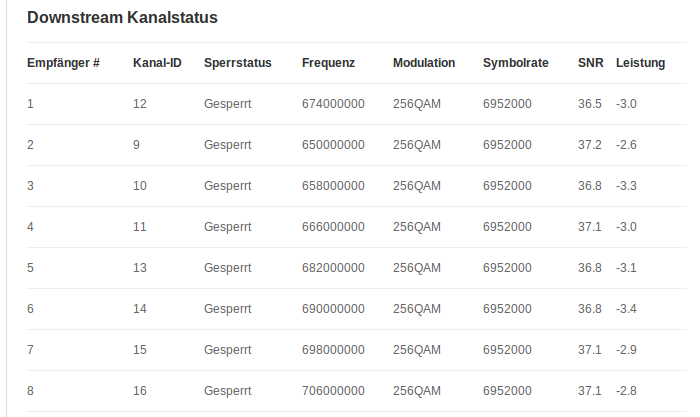Select SNR value 36.5
Viewport: 700px width, 417px height.
coord(590,104)
